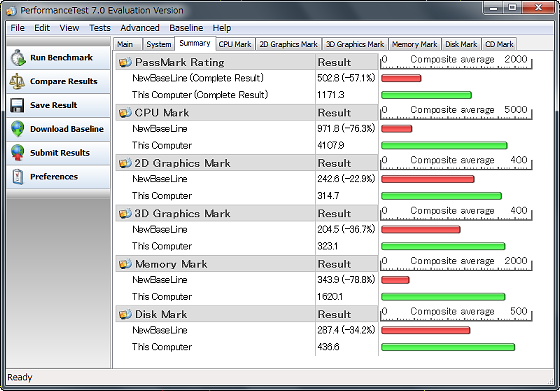Click the red NewBaseLine Memory Mark bar
Image resolution: width=560 pixels, height=391 pixels.
click(x=395, y=280)
